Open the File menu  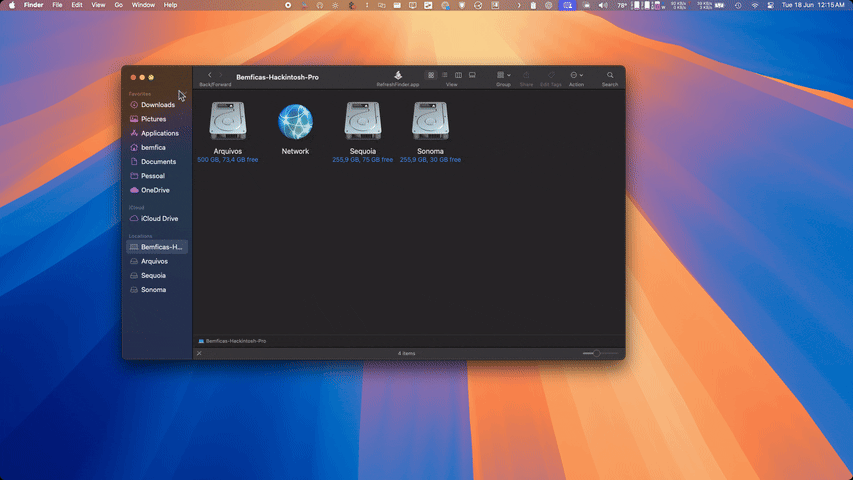57,5
